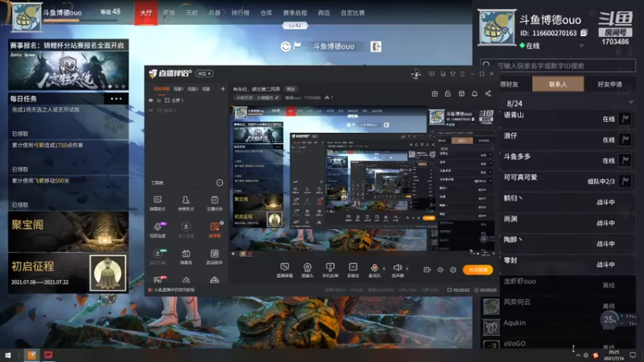Screen dimensions: 644x362
Task: Open the 弹幕助手 tool in the toolbox
Action: tap(157, 203)
